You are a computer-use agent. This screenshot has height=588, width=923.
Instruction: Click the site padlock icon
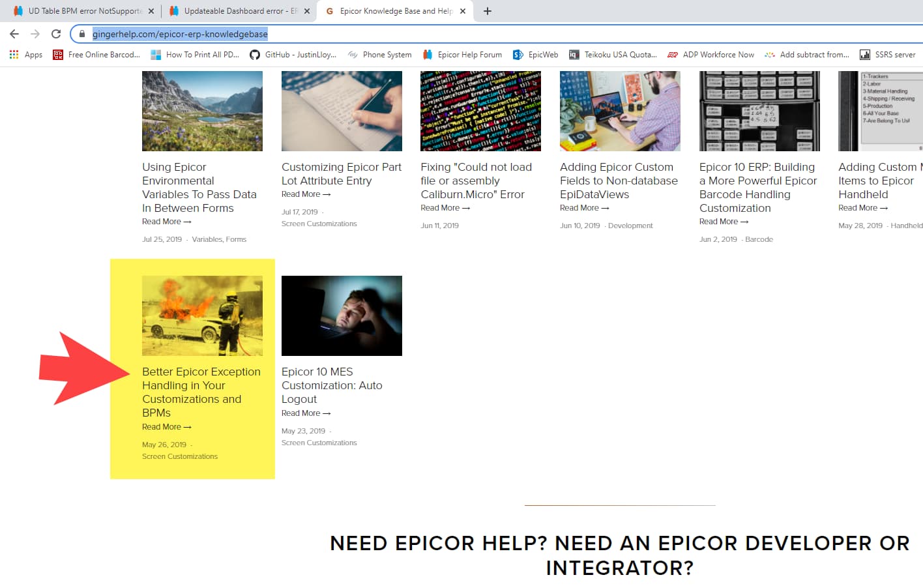pyautogui.click(x=82, y=34)
